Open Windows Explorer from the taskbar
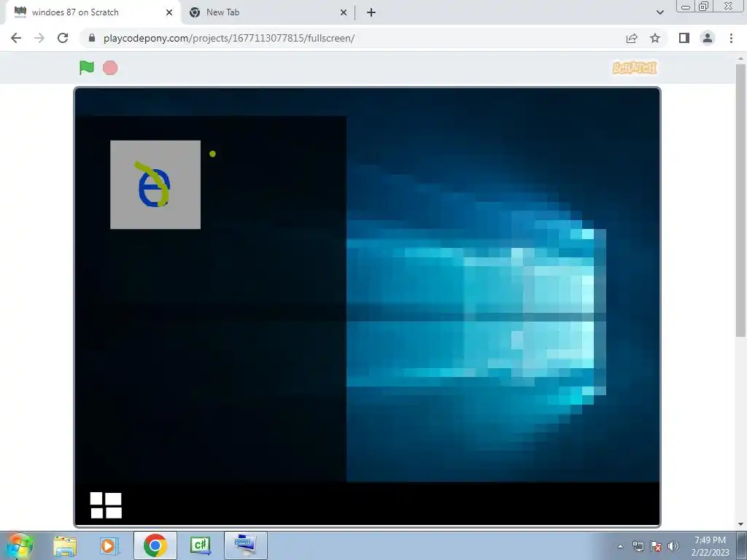This screenshot has width=747, height=560. pos(65,545)
